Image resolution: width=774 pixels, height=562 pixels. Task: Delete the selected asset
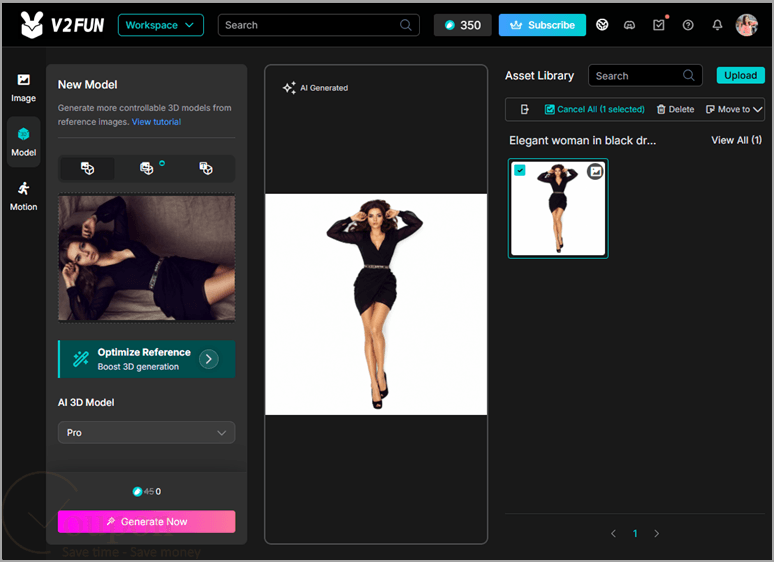[x=675, y=109]
